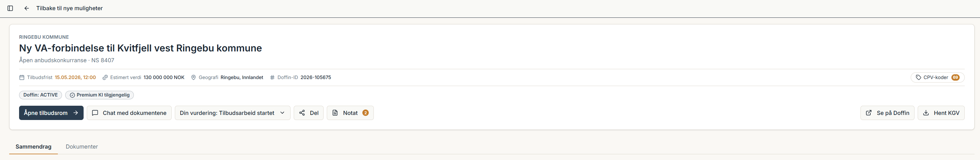Screen dimensions: 980x160
Task: Click the share icon on Del button
Action: coord(302,113)
